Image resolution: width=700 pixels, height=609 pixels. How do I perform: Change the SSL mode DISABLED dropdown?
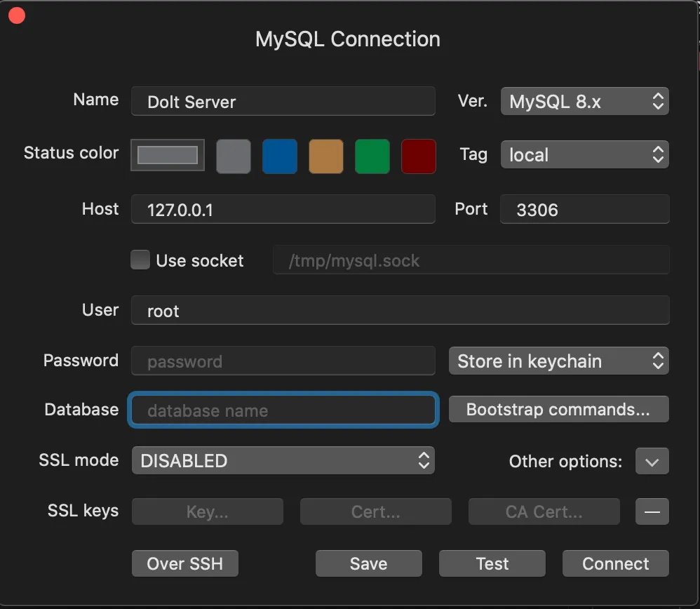(x=283, y=460)
